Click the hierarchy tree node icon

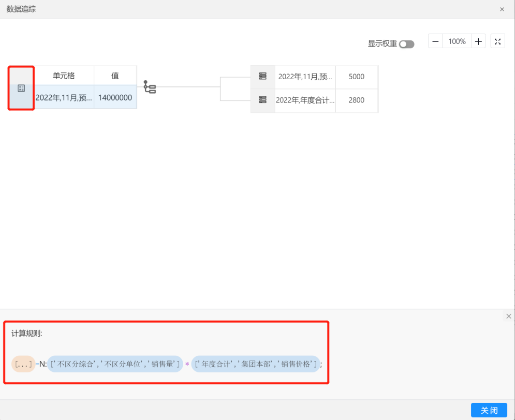click(150, 87)
